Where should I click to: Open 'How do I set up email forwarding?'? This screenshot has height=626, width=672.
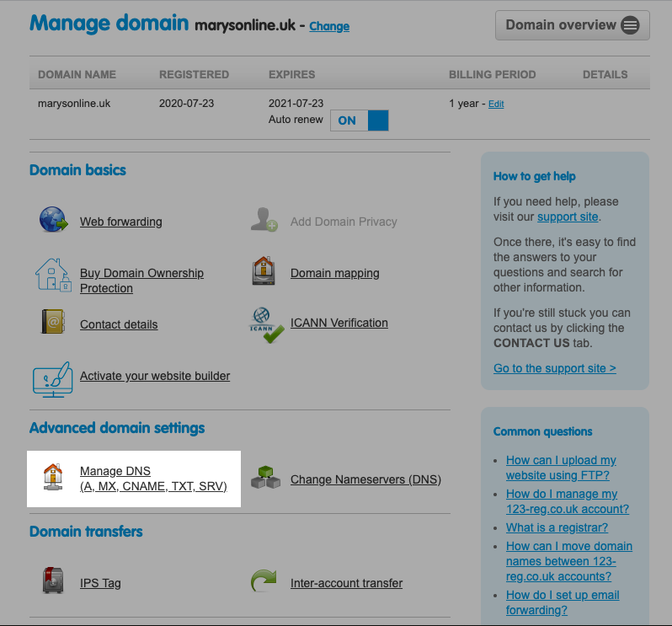pyautogui.click(x=563, y=602)
